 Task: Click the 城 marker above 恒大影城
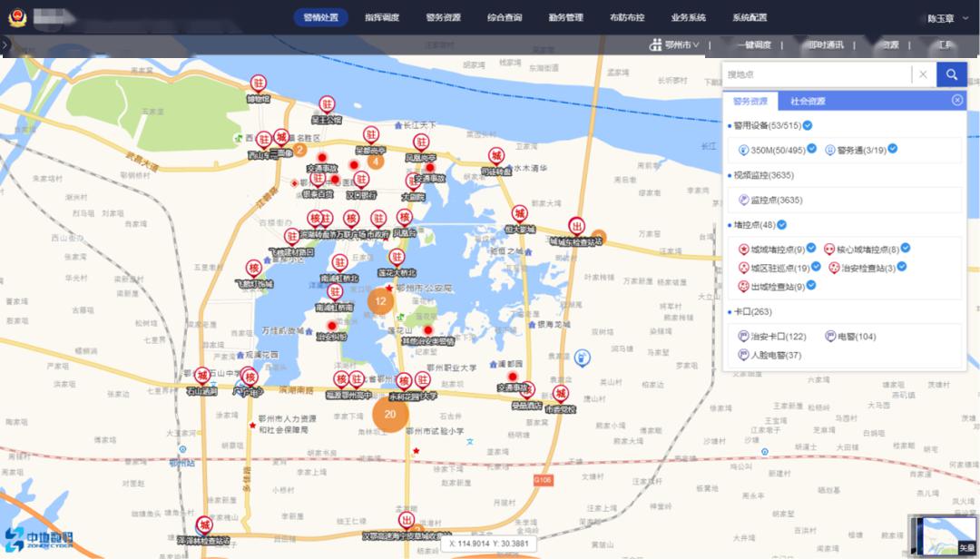pos(519,214)
